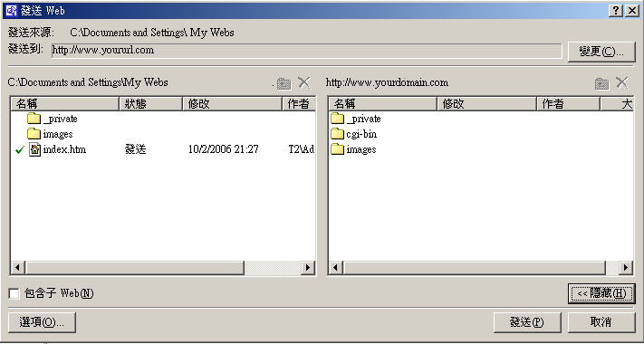Click the new folder icon above local pane
Image resolution: width=644 pixels, height=344 pixels.
(x=284, y=83)
